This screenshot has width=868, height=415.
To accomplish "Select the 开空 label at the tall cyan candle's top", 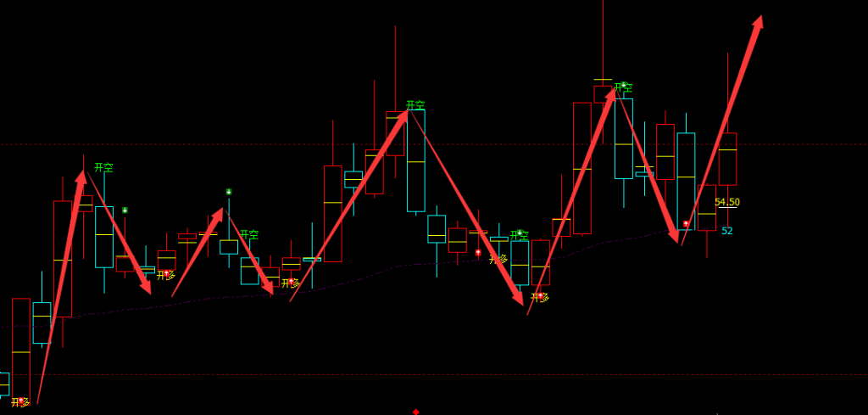I will click(415, 105).
